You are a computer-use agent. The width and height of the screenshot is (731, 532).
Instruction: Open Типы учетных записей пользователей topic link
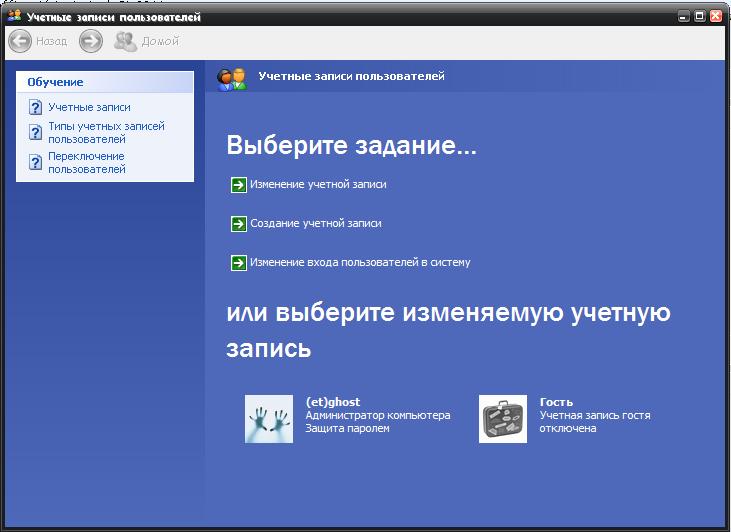pyautogui.click(x=106, y=133)
